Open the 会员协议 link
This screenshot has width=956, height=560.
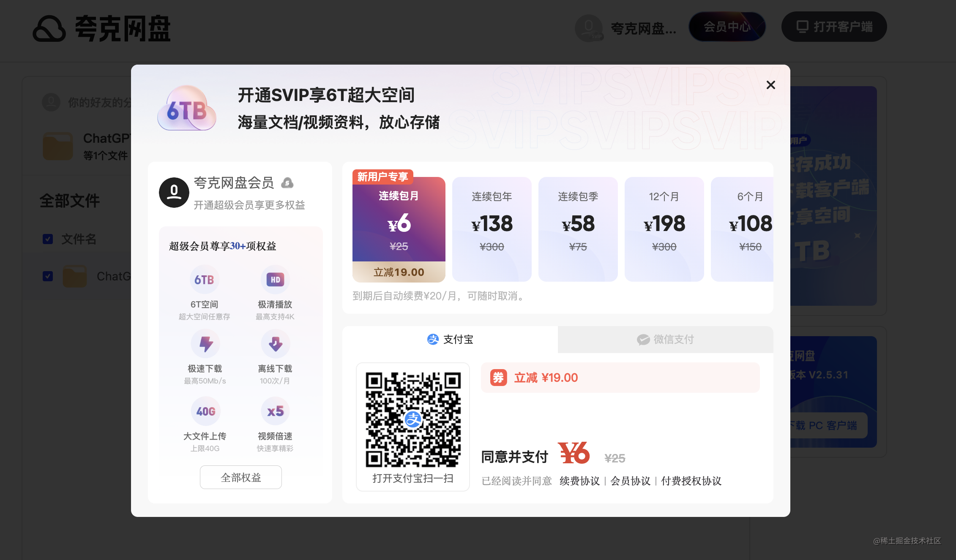click(630, 481)
